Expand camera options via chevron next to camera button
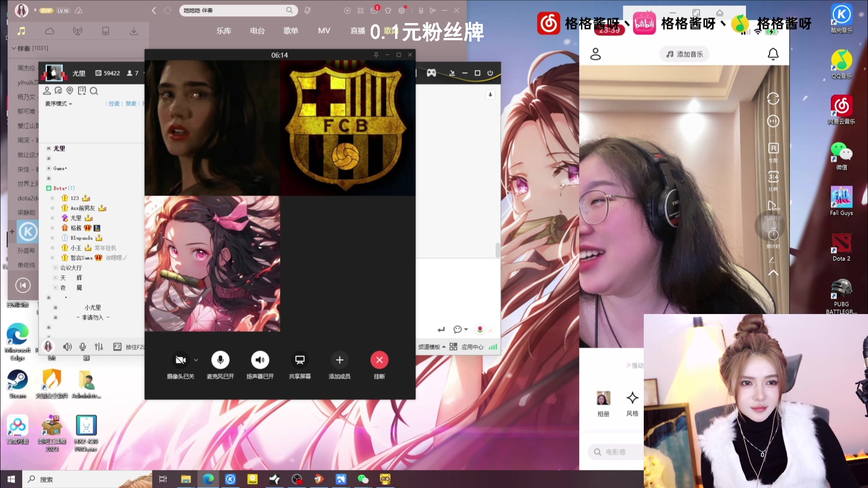Image resolution: width=868 pixels, height=488 pixels. coord(196,360)
